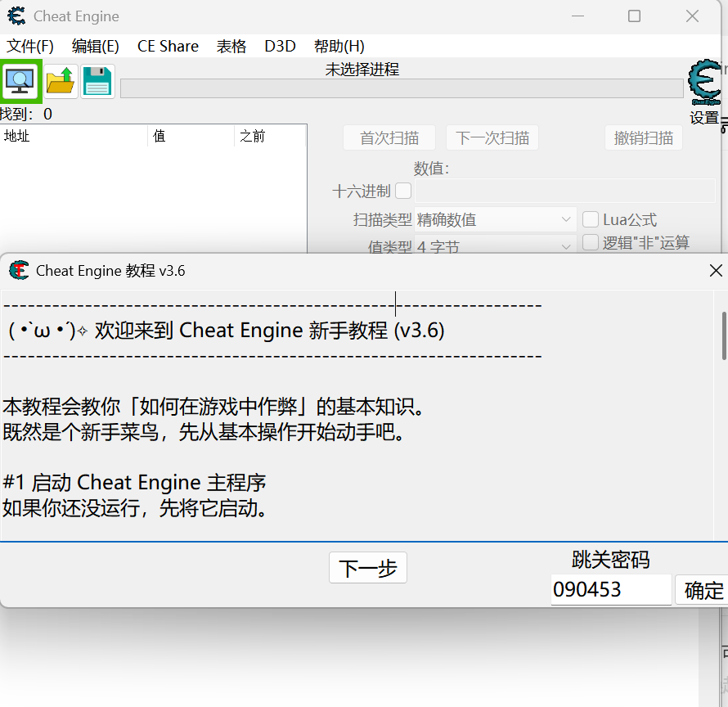Enable the 十六进制 checkbox

pyautogui.click(x=403, y=190)
